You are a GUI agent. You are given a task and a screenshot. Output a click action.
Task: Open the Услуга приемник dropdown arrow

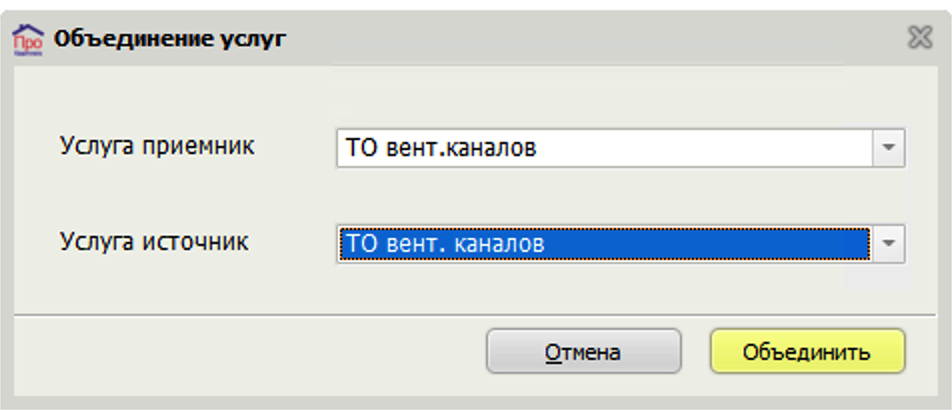tap(889, 148)
